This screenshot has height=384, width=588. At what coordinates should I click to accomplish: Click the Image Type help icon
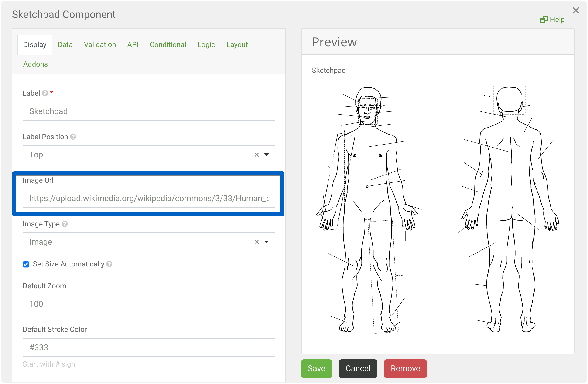65,224
